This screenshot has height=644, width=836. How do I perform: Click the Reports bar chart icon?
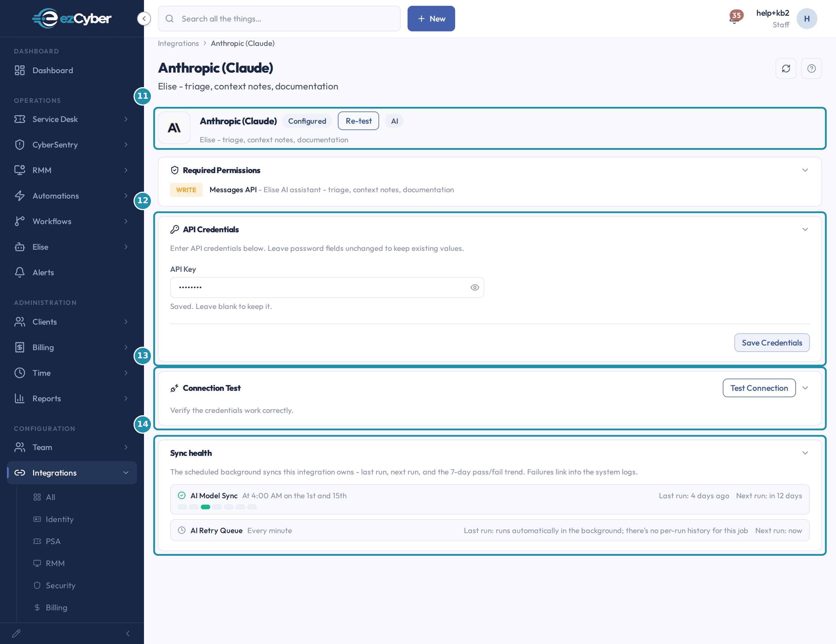click(x=19, y=398)
